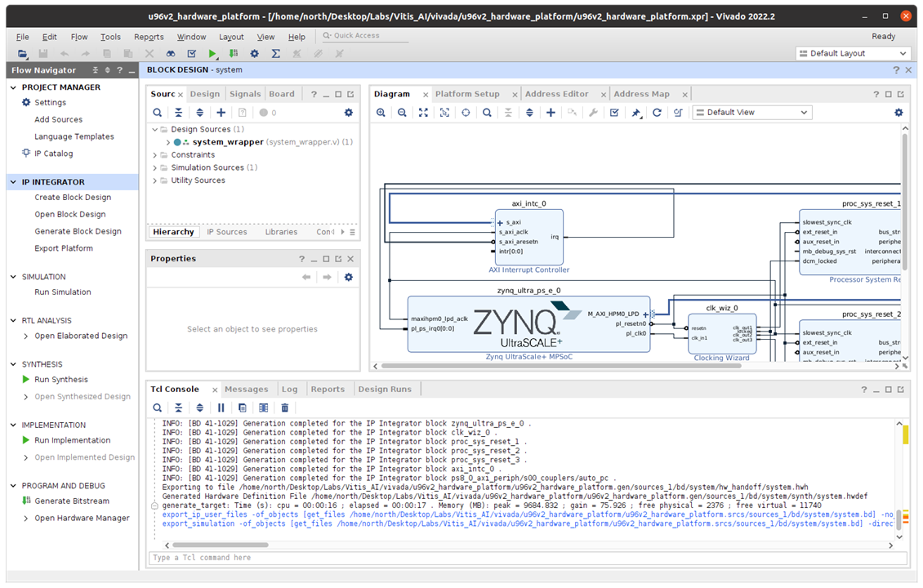Viewport: 923px width, 588px height.
Task: Click Add IP plus icon in Diagram
Action: 551,113
